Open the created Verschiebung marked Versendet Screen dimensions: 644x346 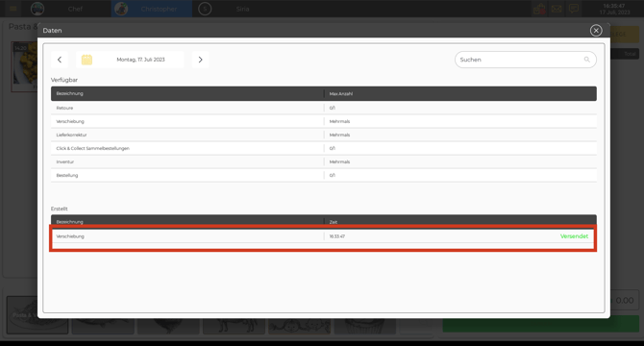(324, 236)
